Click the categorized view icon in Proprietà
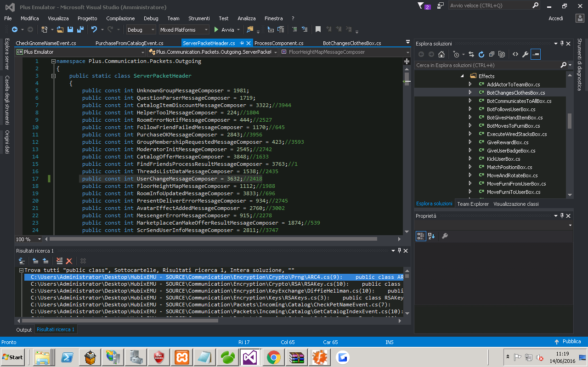The width and height of the screenshot is (588, 367). [x=421, y=236]
